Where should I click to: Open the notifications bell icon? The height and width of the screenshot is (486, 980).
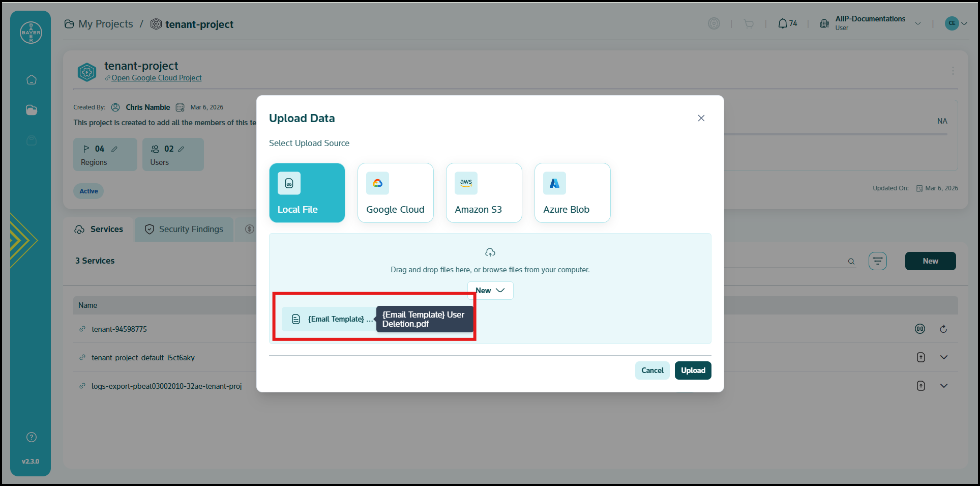(x=783, y=24)
